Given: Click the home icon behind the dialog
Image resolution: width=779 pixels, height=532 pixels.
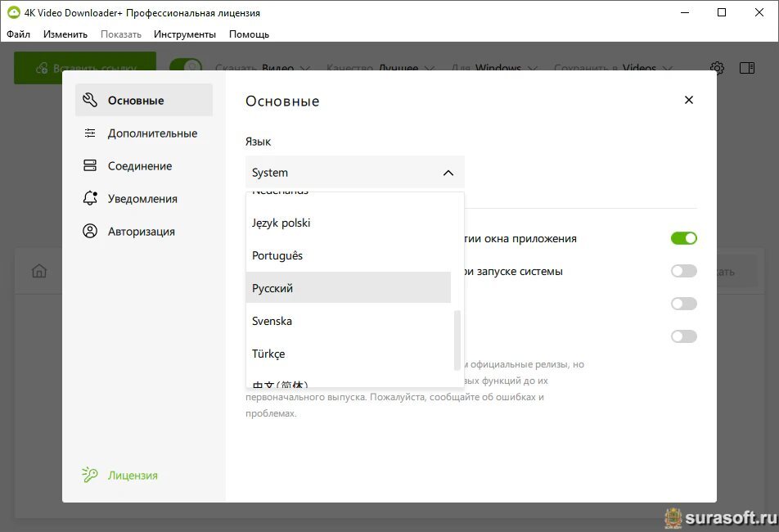Looking at the screenshot, I should 39,272.
